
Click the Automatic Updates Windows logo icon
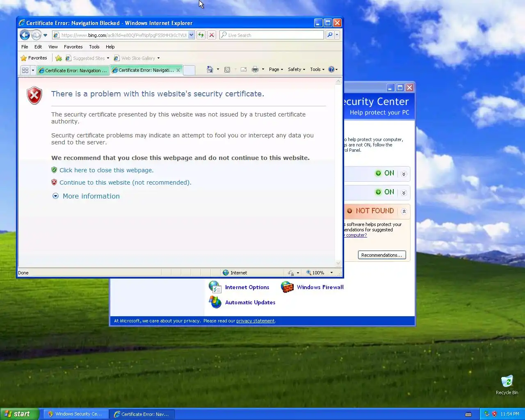pyautogui.click(x=215, y=302)
